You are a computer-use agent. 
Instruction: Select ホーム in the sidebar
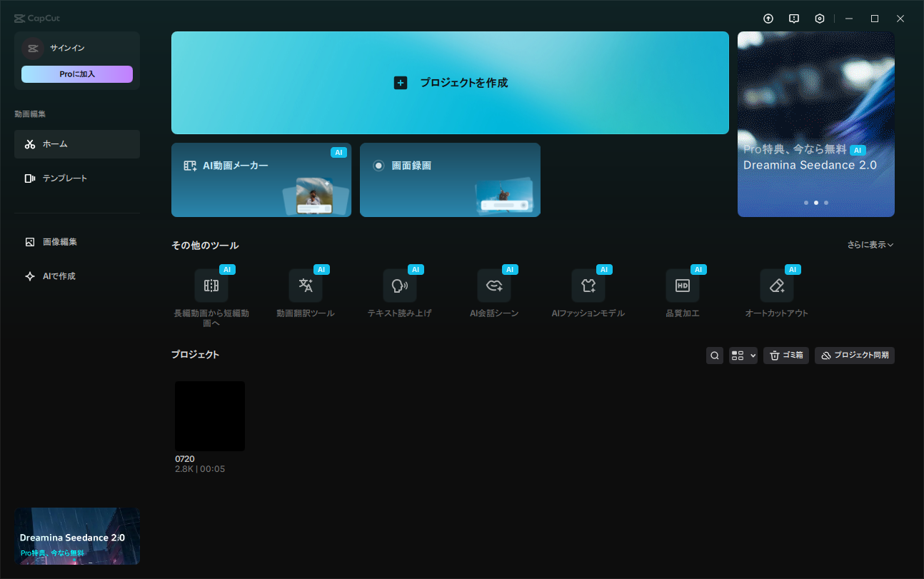click(77, 144)
